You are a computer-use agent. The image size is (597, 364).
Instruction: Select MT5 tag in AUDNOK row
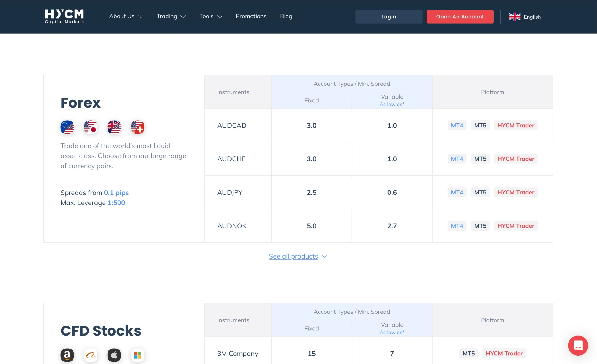point(480,226)
